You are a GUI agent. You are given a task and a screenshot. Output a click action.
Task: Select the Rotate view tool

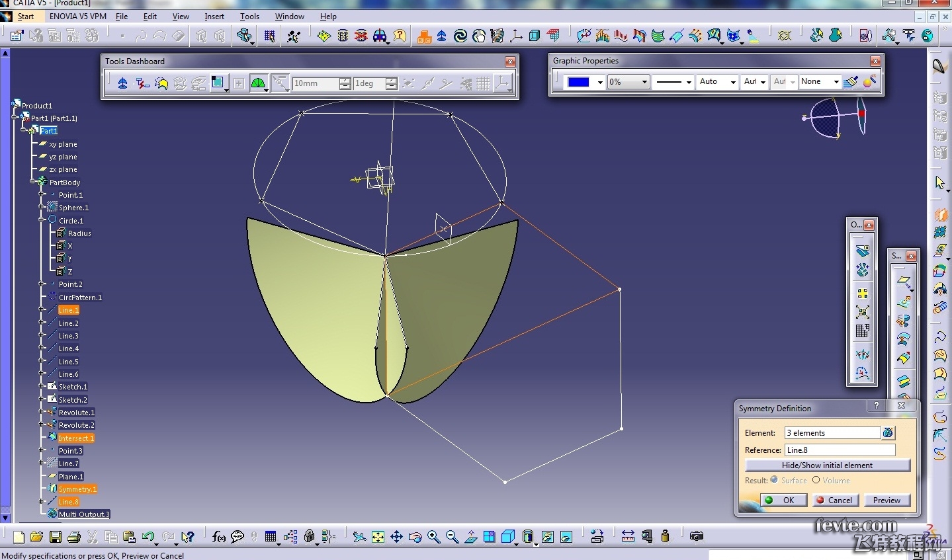coord(415,537)
